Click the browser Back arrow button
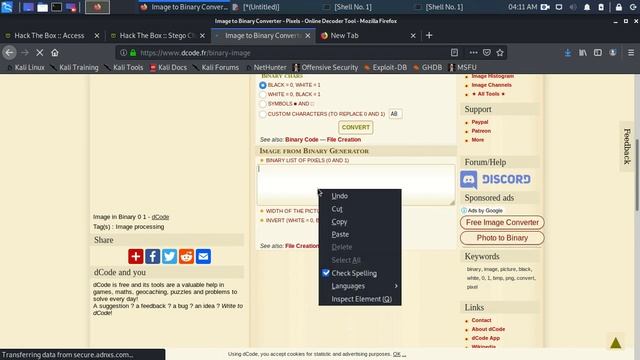640x360 pixels. click(x=9, y=53)
